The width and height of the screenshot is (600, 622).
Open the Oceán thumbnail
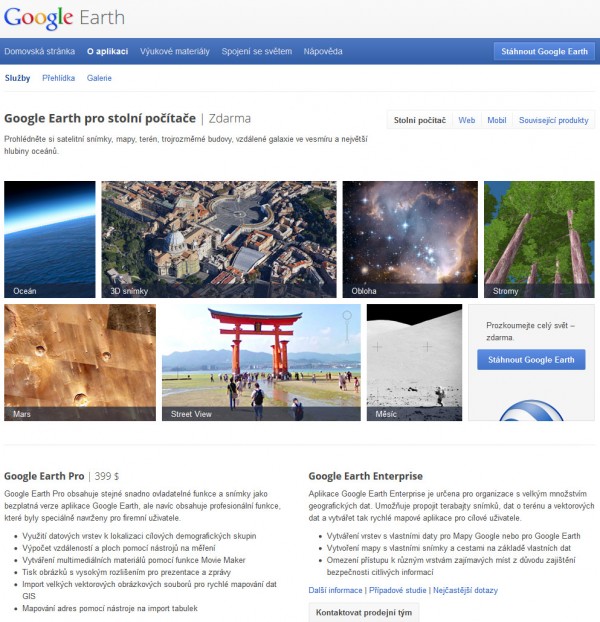click(x=50, y=239)
